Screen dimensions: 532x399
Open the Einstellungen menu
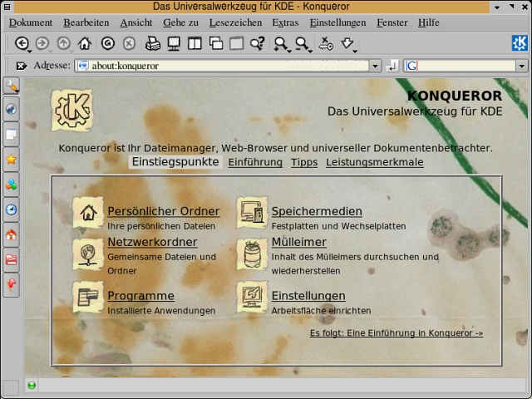click(337, 22)
